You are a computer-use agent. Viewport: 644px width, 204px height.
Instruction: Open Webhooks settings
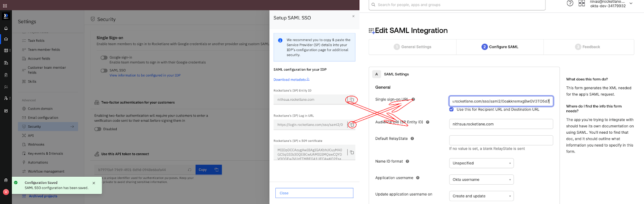[x=36, y=145]
